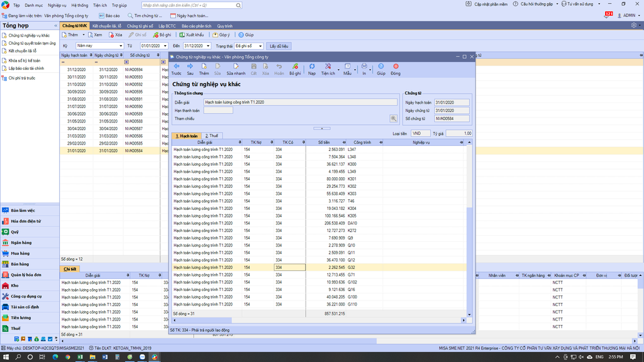Open Ngân hàng module

point(30,243)
